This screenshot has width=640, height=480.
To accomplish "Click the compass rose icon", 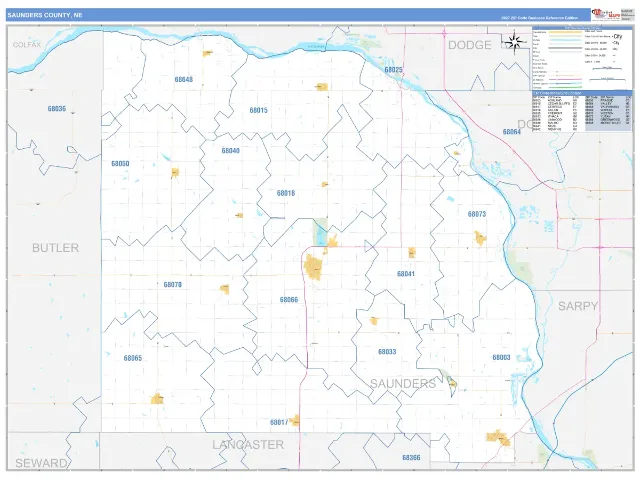I will [x=515, y=42].
